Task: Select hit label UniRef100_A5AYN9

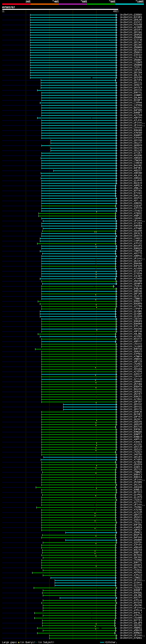Action: point(131,281)
